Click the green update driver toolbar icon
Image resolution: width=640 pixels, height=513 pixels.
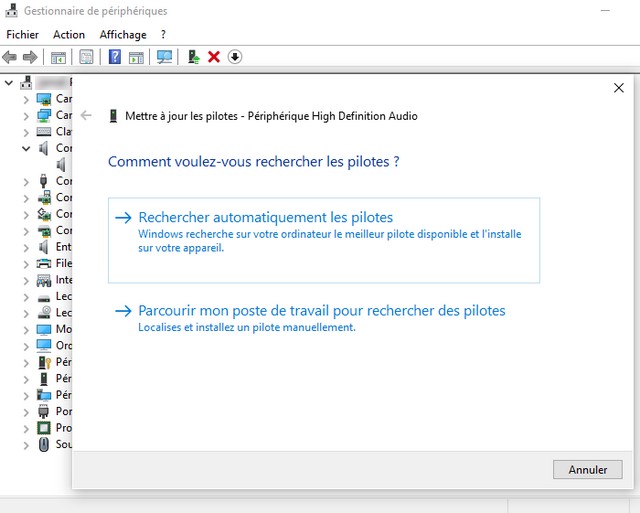[x=193, y=57]
